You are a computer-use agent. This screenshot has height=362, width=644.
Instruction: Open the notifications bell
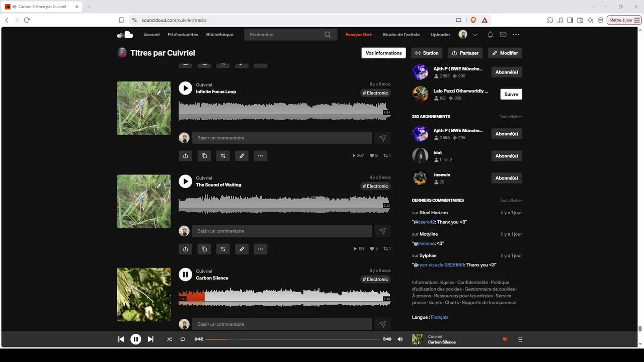tap(490, 35)
